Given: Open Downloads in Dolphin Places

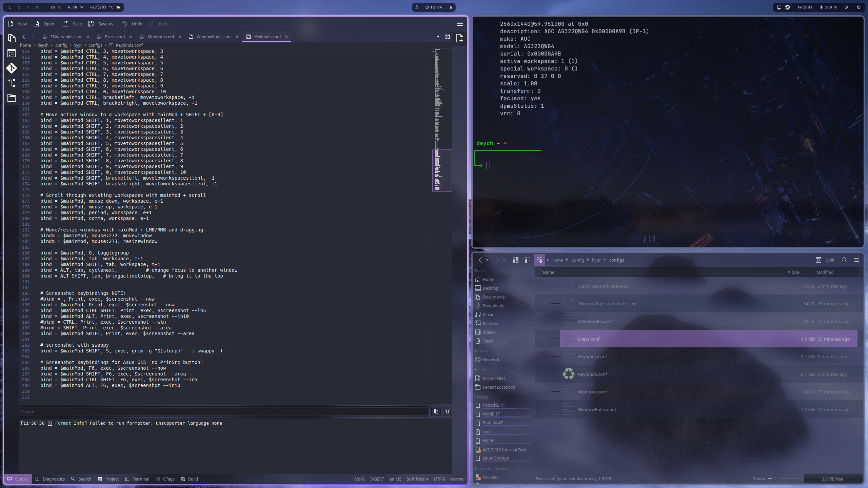Looking at the screenshot, I should tap(493, 306).
